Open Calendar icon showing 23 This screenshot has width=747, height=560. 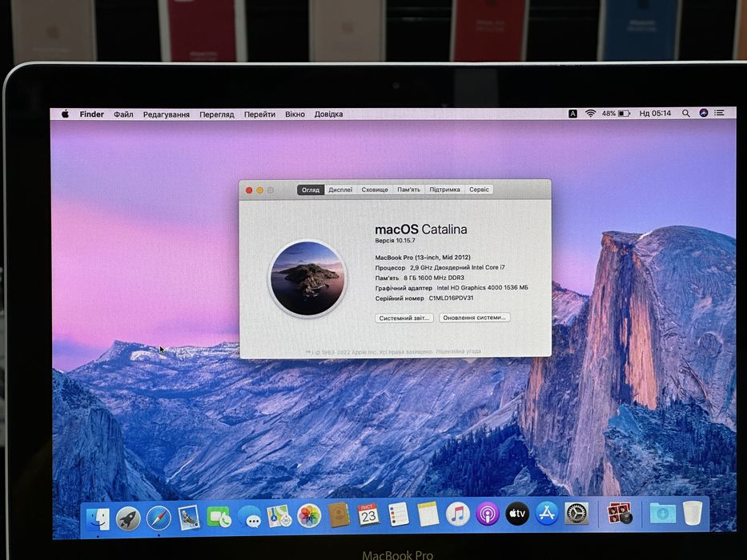[x=368, y=514]
